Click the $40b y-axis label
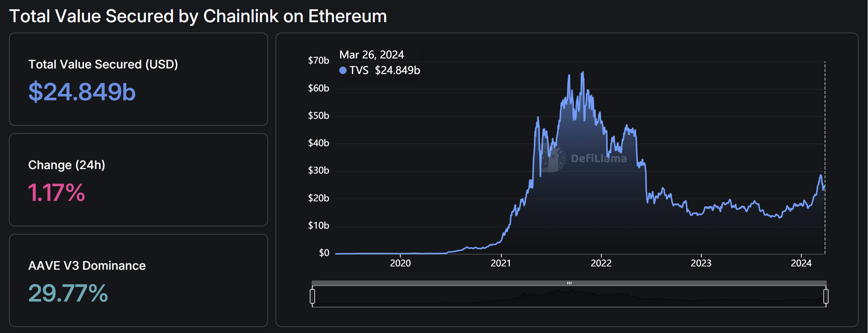 (318, 143)
